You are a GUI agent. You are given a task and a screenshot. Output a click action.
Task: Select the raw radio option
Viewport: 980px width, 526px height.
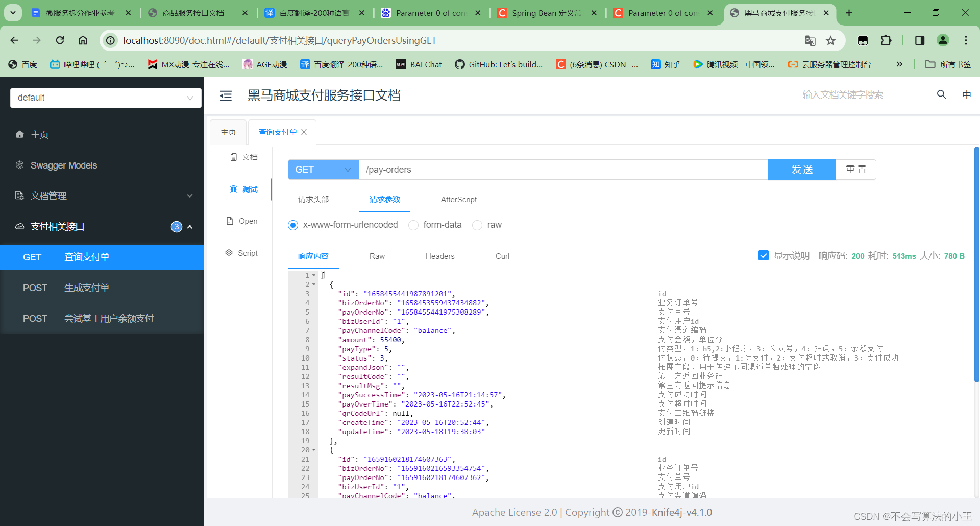(x=477, y=225)
